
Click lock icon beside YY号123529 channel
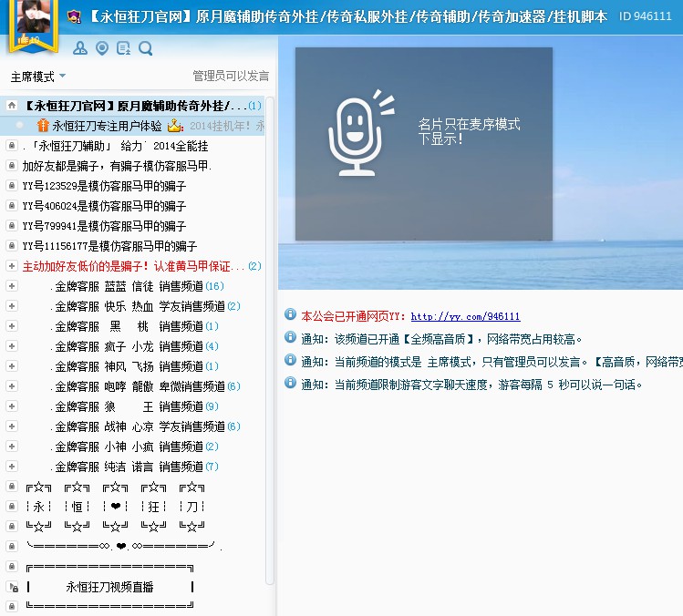coord(12,186)
